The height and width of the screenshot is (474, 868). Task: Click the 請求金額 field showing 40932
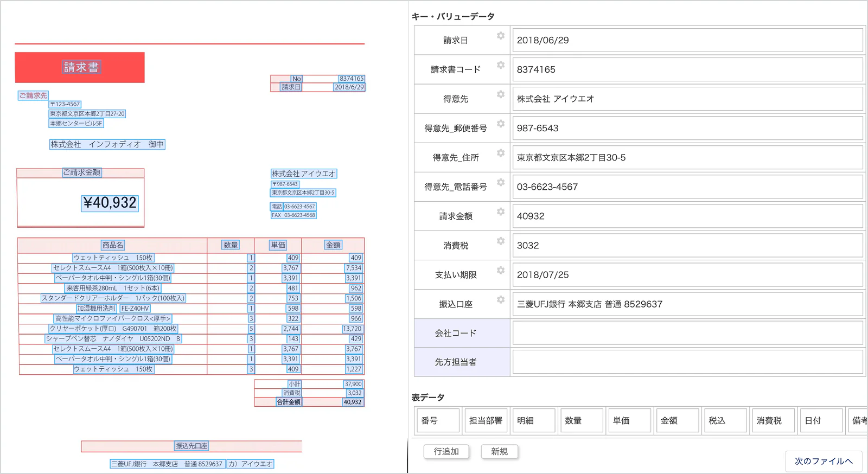click(x=687, y=216)
